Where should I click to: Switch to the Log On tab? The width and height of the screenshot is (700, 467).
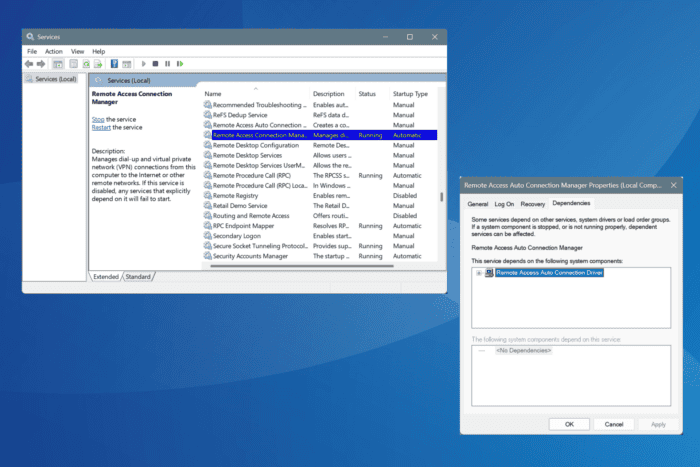(x=504, y=204)
